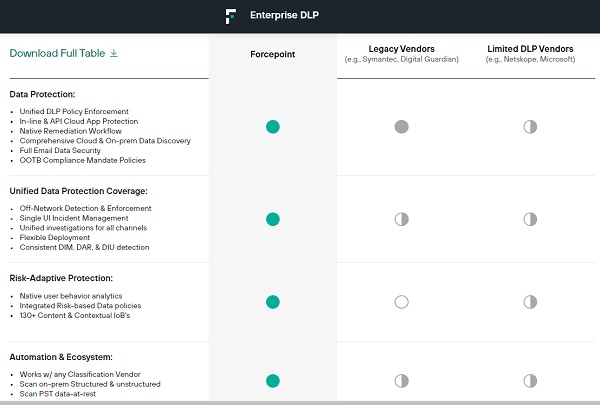This screenshot has width=600, height=405.
Task: Click Forcepoint circle for Risk-Adaptive Protection
Action: 273,302
